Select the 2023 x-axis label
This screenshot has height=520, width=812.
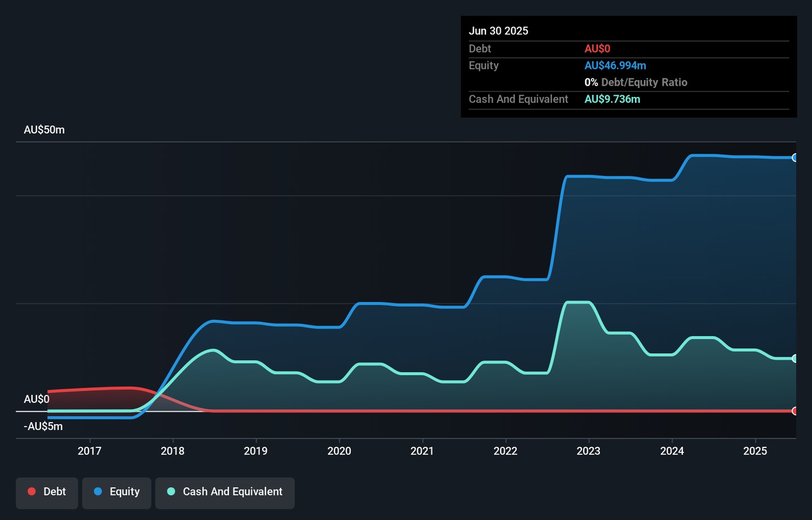(588, 451)
